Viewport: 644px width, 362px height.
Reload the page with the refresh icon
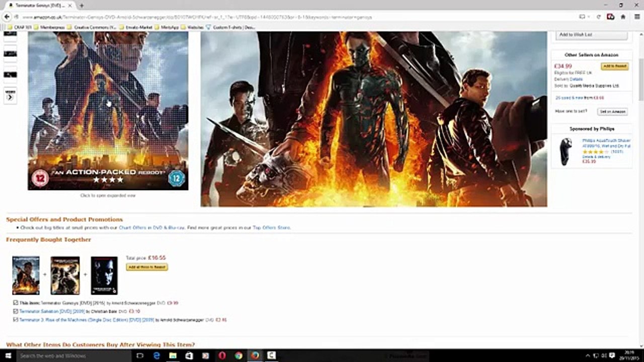599,17
